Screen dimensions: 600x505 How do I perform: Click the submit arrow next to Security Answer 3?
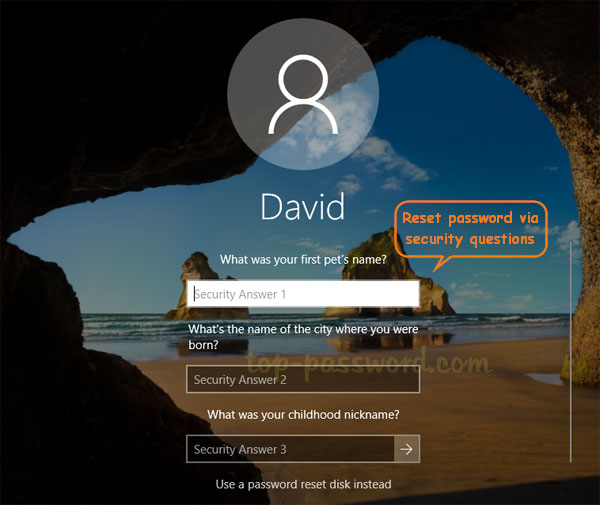coord(407,450)
